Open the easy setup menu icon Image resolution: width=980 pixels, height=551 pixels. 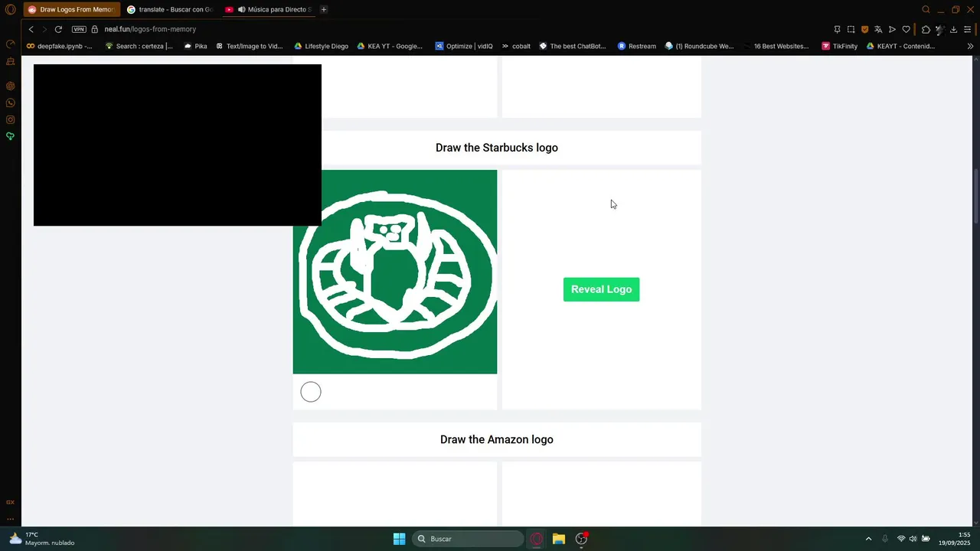tap(967, 29)
